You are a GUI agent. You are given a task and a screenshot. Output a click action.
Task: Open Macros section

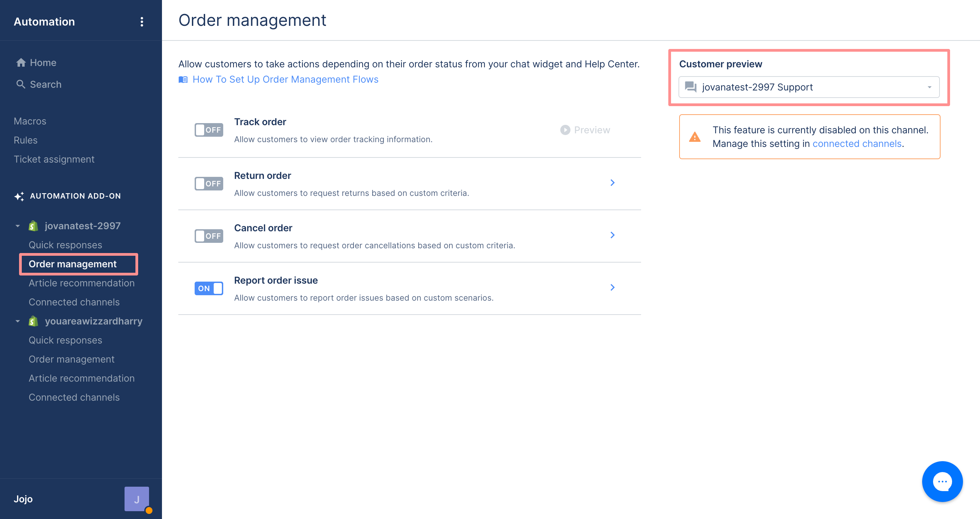pyautogui.click(x=30, y=121)
